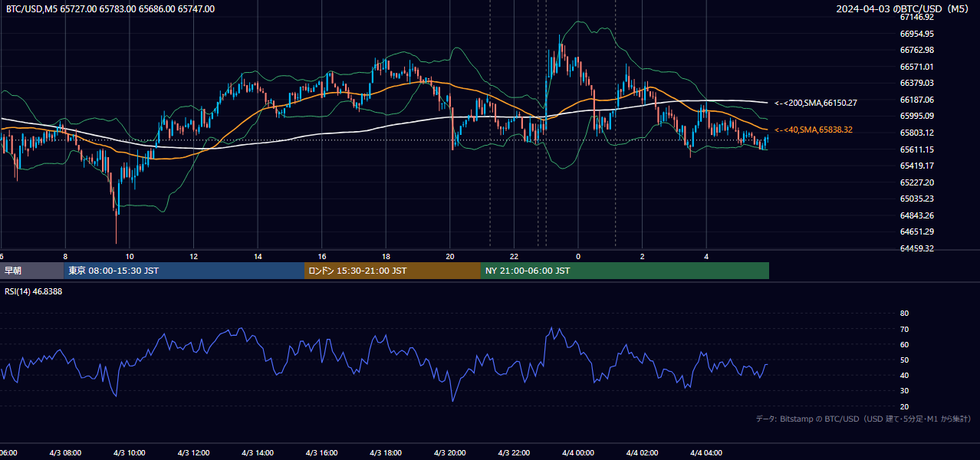980x460 pixels.
Task: Click the RSI(14) 46.8388 indicator label
Action: point(34,291)
